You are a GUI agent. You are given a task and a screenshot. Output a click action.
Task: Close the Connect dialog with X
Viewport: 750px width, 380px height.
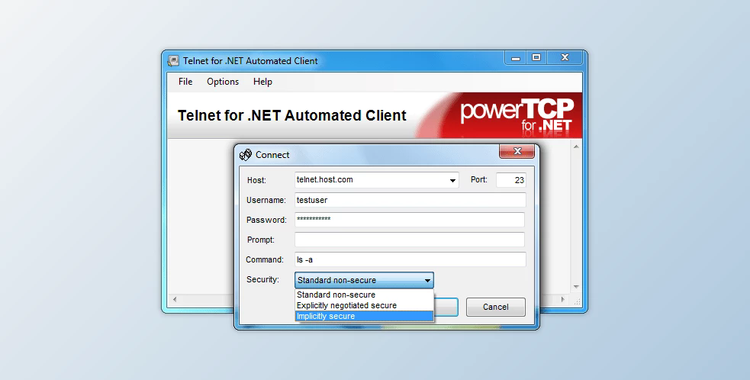(517, 151)
